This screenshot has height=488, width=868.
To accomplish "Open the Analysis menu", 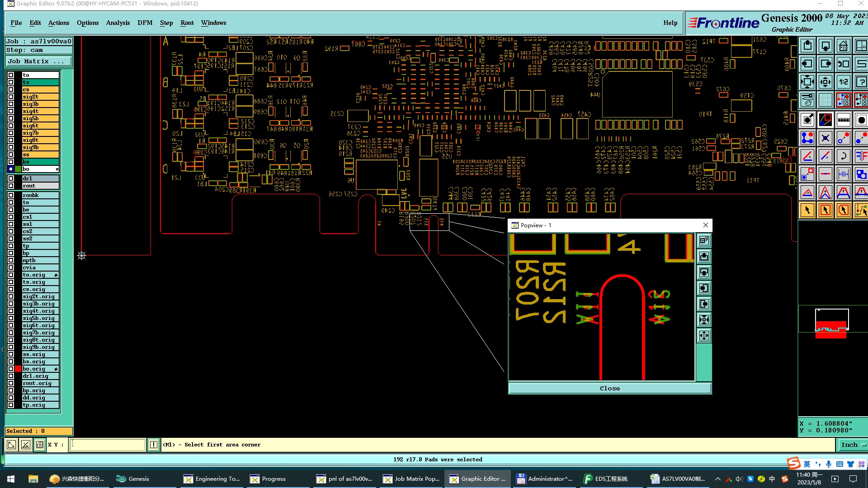I will [118, 23].
